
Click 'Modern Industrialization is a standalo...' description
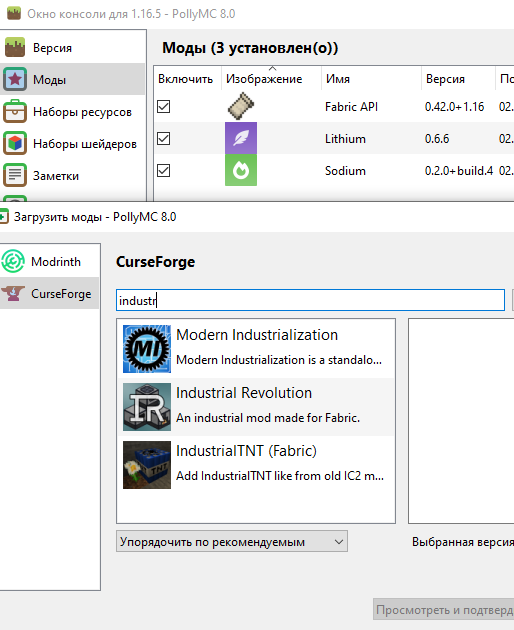click(x=279, y=360)
